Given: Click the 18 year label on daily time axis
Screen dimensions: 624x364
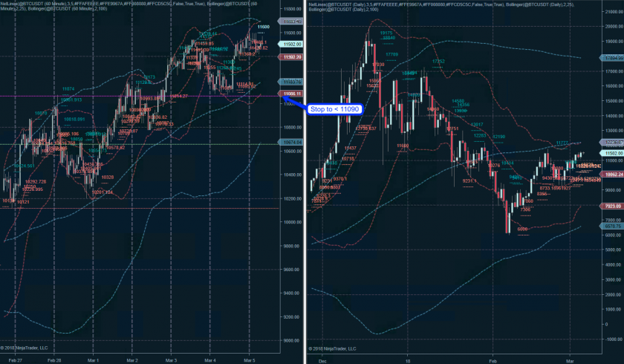Looking at the screenshot, I should (x=408, y=361).
